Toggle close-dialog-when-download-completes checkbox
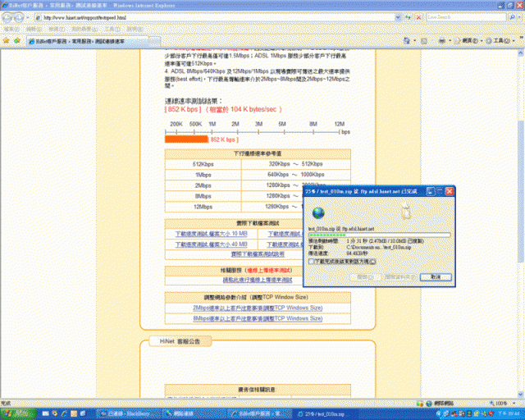The image size is (525, 420). point(312,262)
